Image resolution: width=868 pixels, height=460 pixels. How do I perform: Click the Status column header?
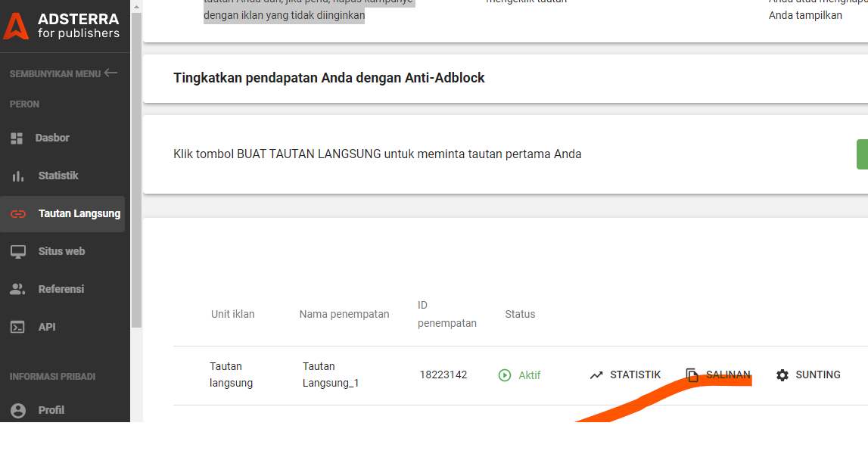pos(520,315)
